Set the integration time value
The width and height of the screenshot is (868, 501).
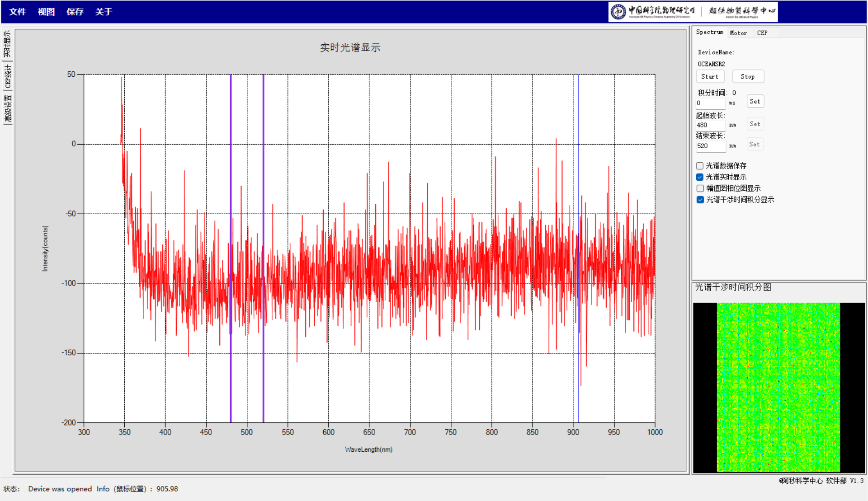(x=755, y=101)
